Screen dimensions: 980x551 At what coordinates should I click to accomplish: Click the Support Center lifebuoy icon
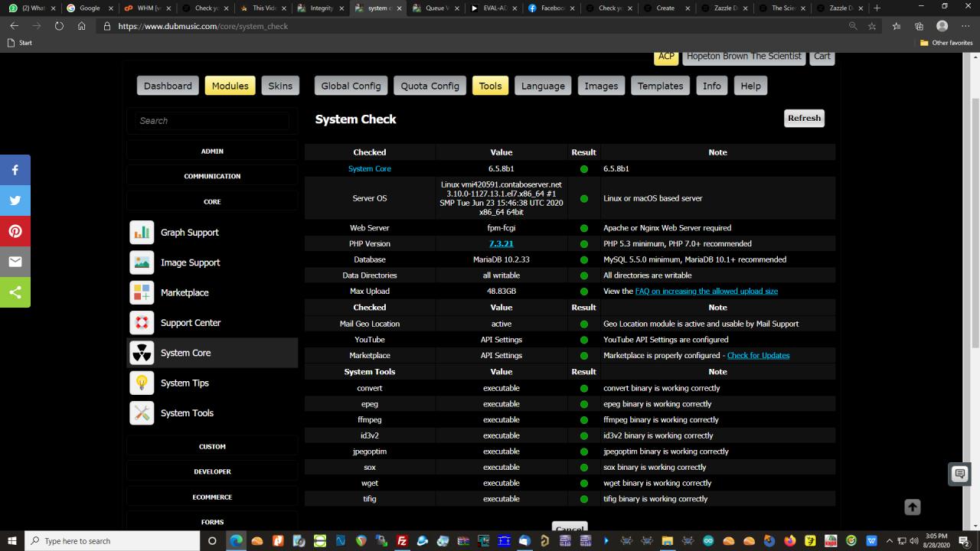click(x=142, y=323)
